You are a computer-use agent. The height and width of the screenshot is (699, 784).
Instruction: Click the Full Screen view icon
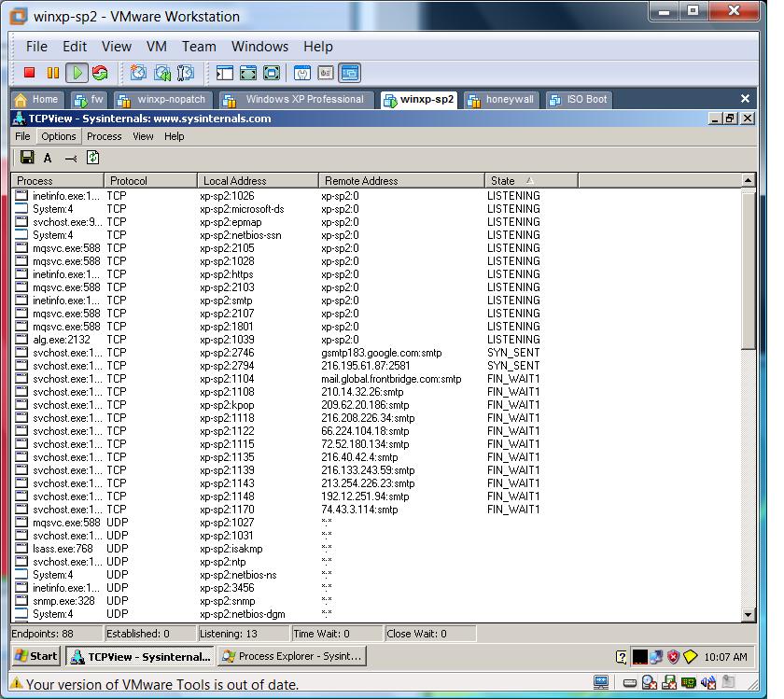pyautogui.click(x=248, y=73)
